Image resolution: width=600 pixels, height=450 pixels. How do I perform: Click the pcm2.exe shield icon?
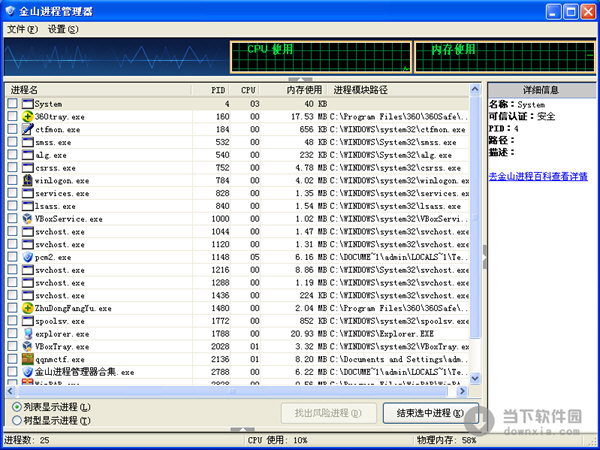click(28, 257)
